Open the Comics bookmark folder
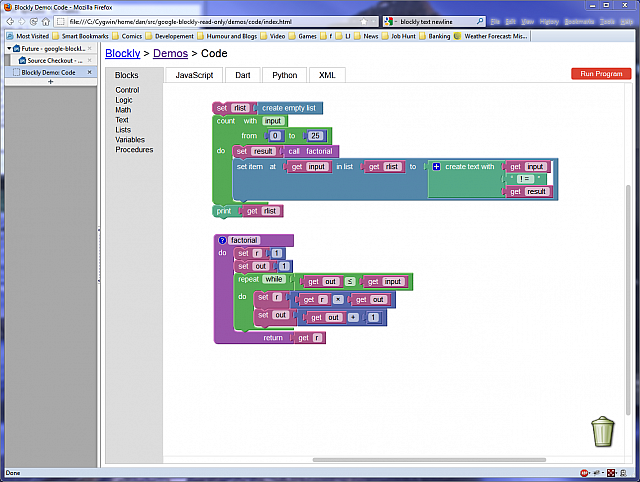Viewport: 640px width, 482px height. coord(119,36)
